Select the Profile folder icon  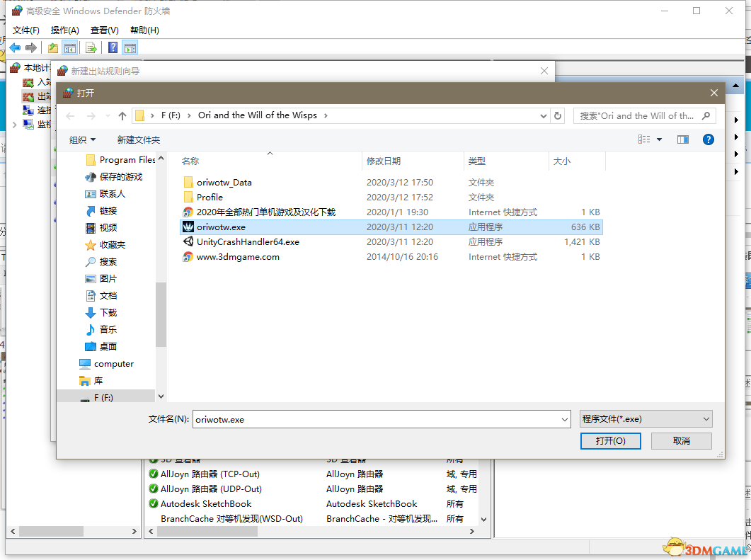coord(188,197)
